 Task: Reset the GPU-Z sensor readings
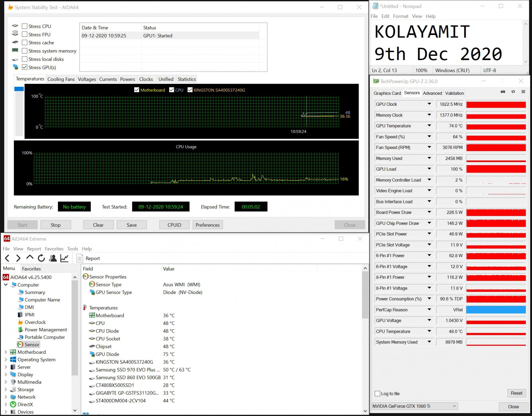(x=516, y=393)
